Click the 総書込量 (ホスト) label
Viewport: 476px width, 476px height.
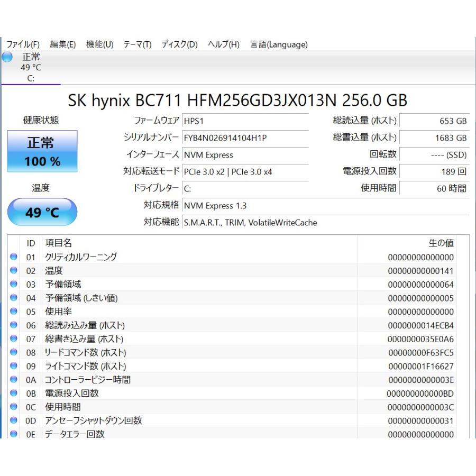365,138
